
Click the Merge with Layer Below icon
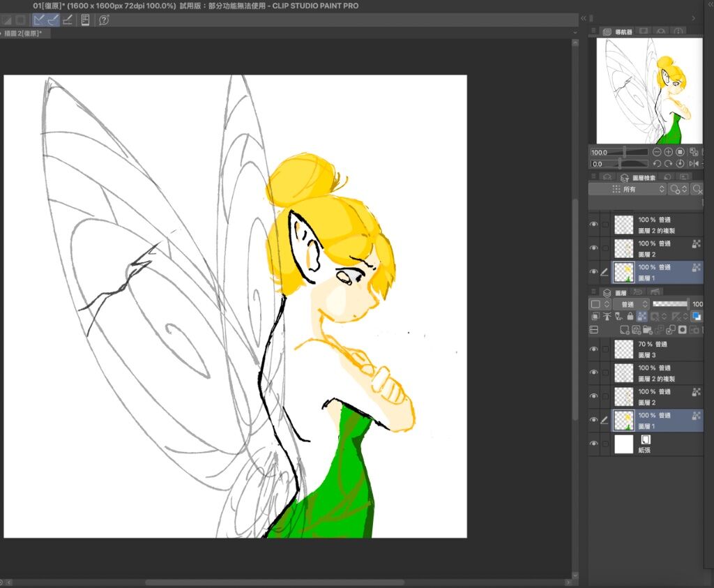(671, 330)
